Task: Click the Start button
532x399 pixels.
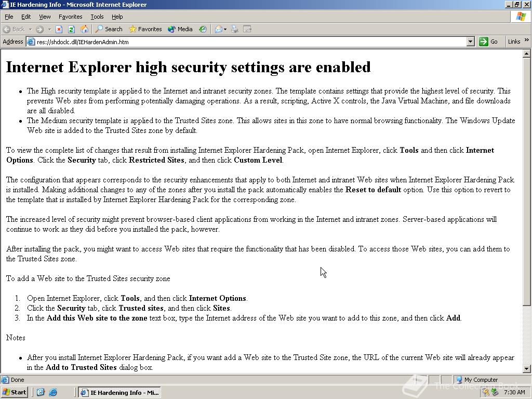Action: pyautogui.click(x=14, y=392)
